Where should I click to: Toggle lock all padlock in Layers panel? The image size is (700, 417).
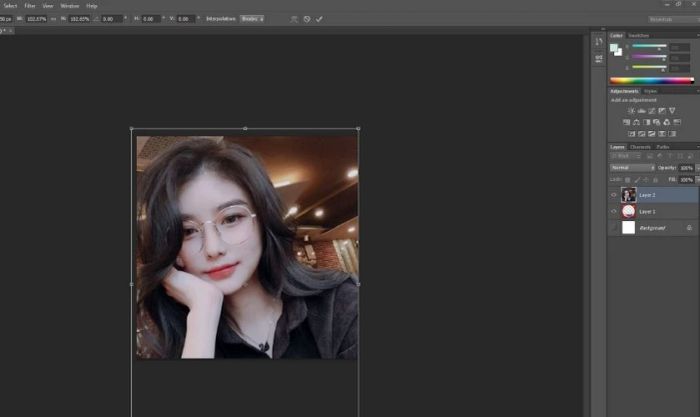point(655,180)
